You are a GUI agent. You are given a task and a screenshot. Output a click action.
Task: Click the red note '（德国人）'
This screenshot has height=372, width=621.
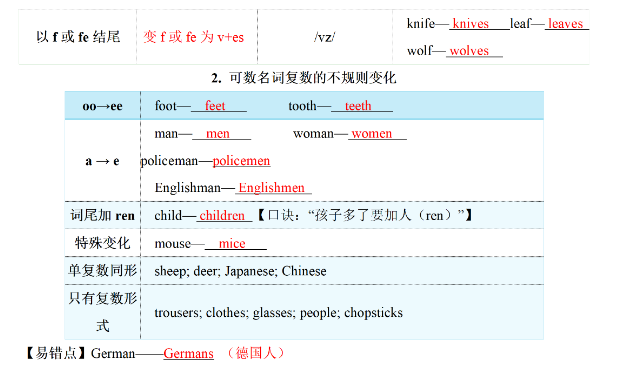pos(256,353)
